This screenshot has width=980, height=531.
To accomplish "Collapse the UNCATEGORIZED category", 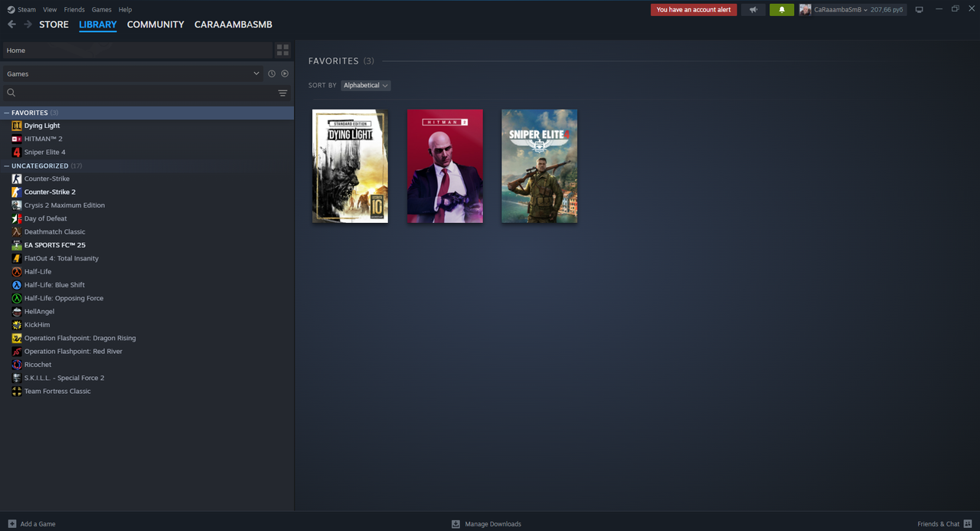I will click(x=7, y=166).
